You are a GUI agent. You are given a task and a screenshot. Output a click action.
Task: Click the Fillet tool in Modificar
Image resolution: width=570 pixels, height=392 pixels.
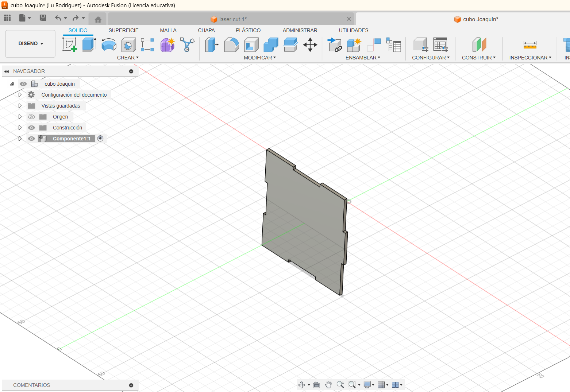pos(231,45)
